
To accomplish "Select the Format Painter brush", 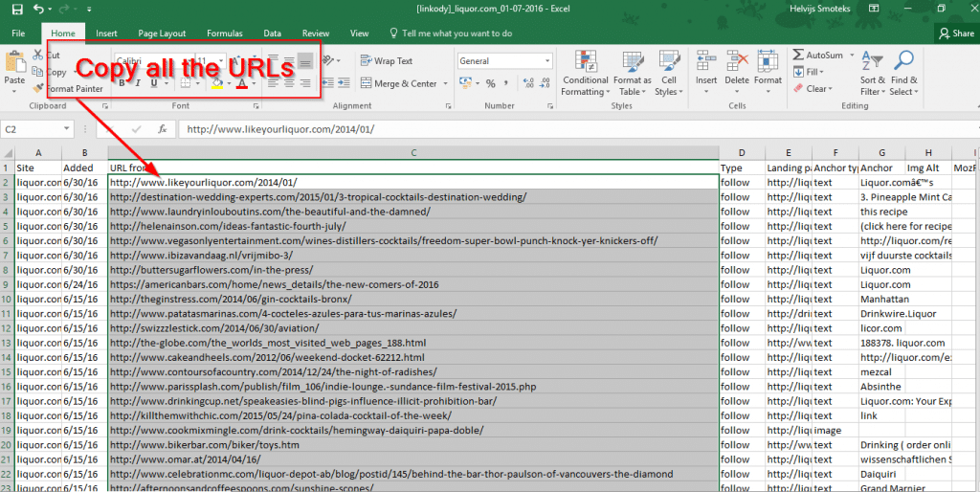I will [x=38, y=88].
